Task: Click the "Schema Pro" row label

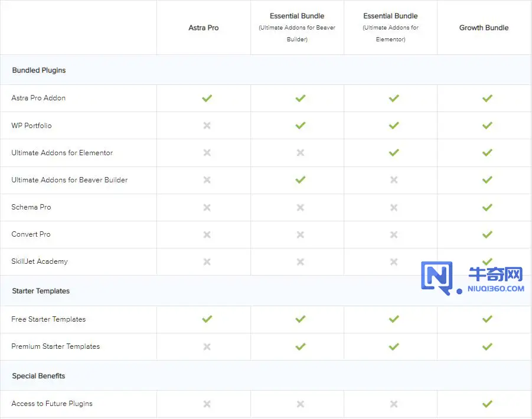Action: point(31,207)
